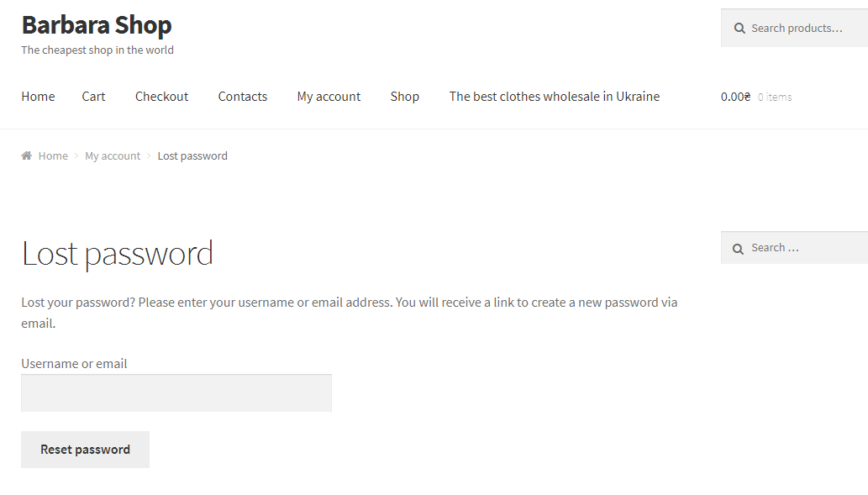868x495 pixels.
Task: Focus the Username or email field
Action: pos(176,392)
